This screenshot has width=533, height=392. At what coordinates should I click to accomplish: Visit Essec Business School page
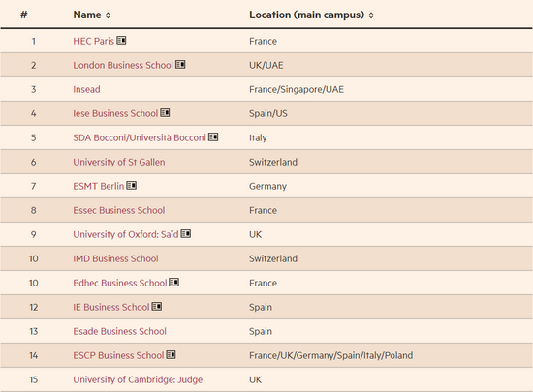119,210
